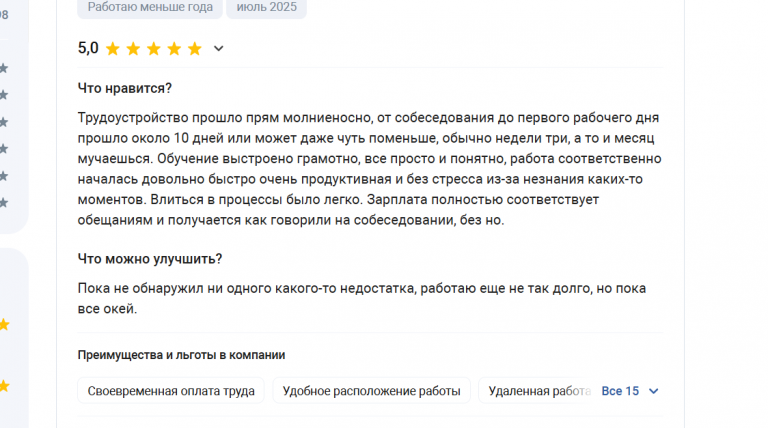Click the "Что нравится?" heading
This screenshot has height=428, width=768.
pyautogui.click(x=125, y=88)
